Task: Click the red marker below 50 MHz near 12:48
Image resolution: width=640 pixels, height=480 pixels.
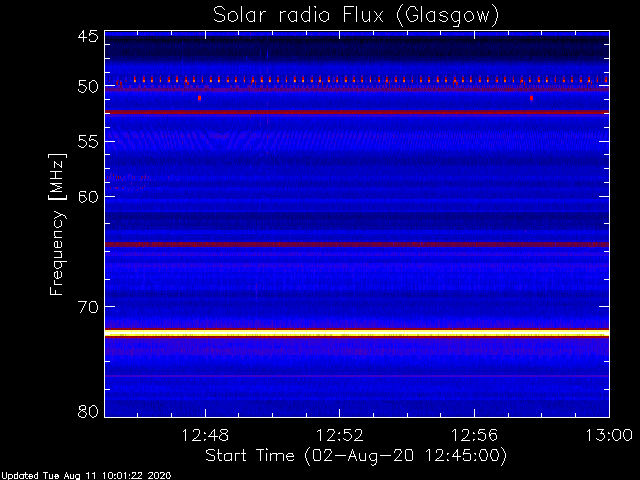Action: click(199, 98)
